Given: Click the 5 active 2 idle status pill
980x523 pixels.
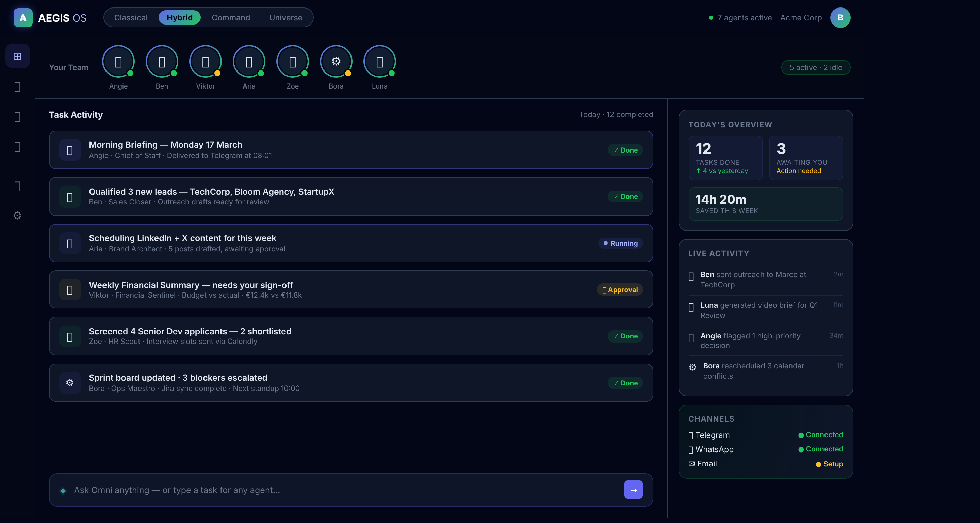Looking at the screenshot, I should click(x=816, y=67).
